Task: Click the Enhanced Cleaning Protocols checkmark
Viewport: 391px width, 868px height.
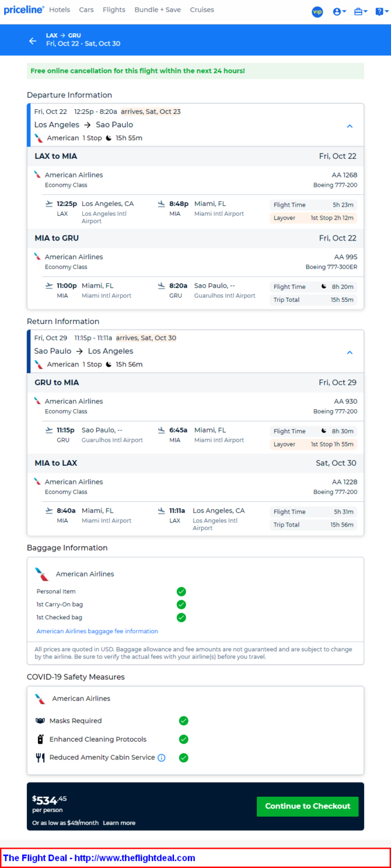Action: (x=183, y=740)
